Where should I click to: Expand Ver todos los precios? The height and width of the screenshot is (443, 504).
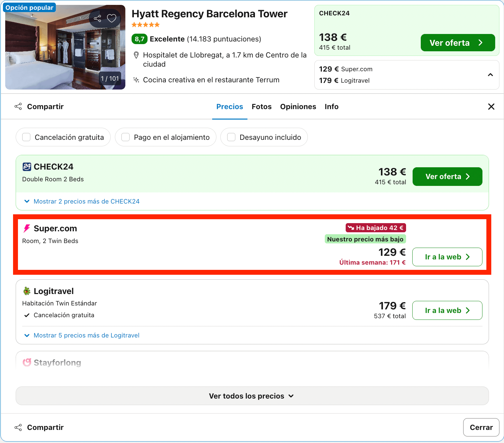coord(252,396)
